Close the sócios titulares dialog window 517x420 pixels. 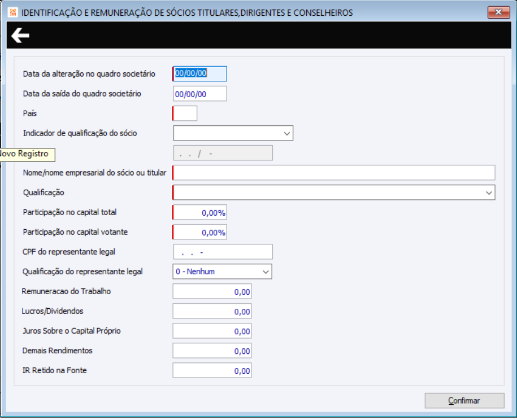tap(498, 12)
